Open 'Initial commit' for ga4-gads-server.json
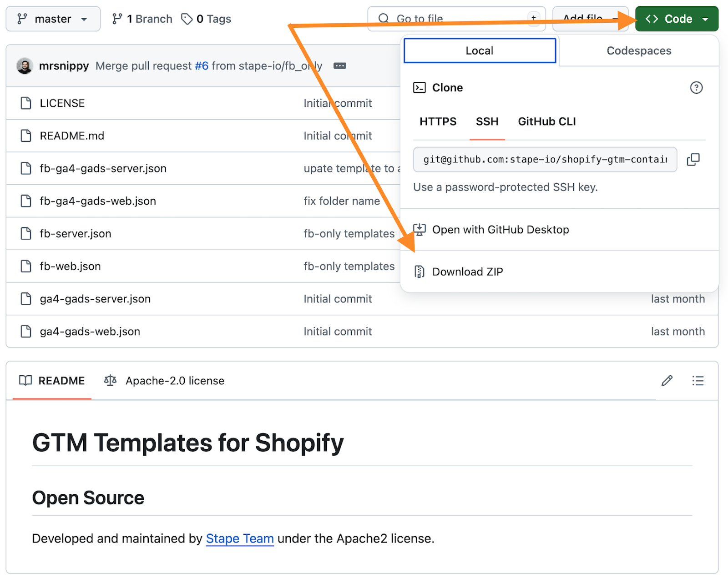Screen dimensions: 728x583 point(338,299)
